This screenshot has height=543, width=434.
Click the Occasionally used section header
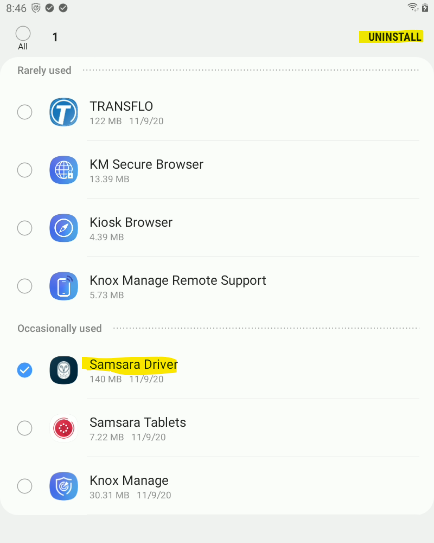60,328
